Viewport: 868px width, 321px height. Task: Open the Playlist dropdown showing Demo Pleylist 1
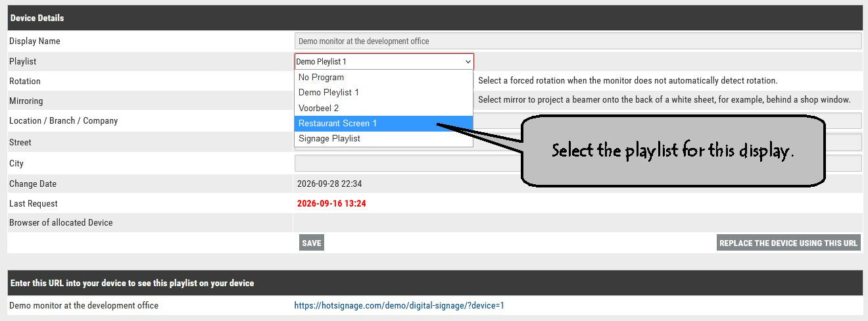click(384, 62)
